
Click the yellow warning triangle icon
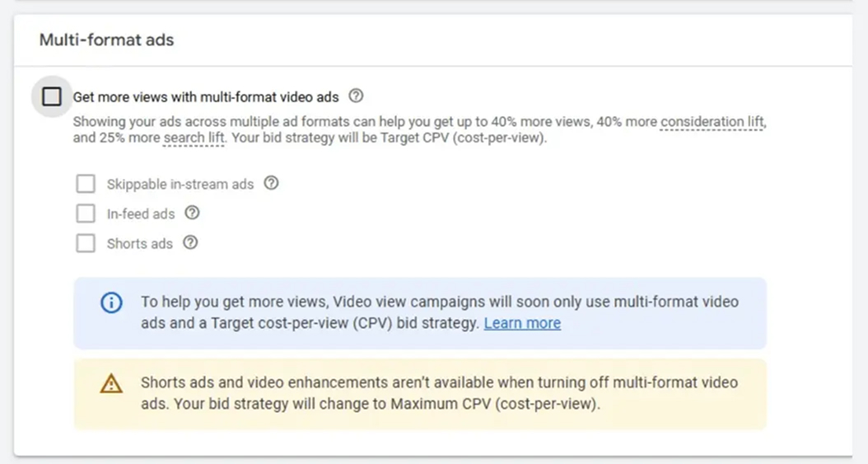coord(111,384)
